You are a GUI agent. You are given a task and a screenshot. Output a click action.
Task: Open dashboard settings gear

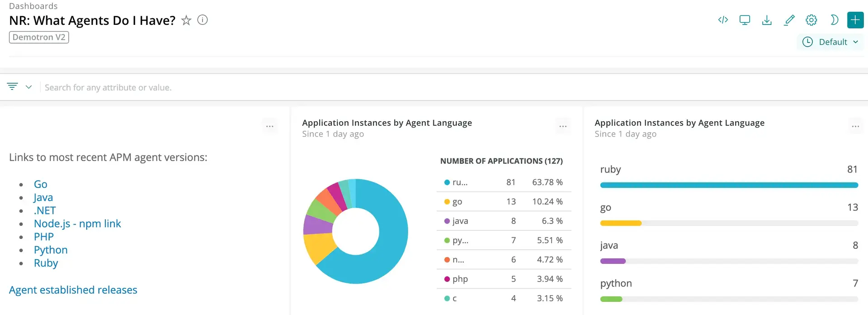click(x=811, y=20)
